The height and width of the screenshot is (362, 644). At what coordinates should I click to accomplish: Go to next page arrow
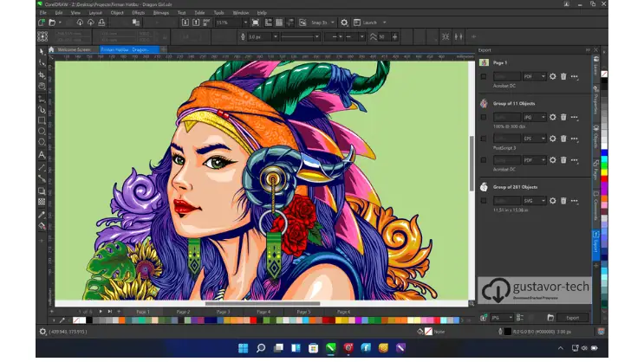click(x=101, y=312)
